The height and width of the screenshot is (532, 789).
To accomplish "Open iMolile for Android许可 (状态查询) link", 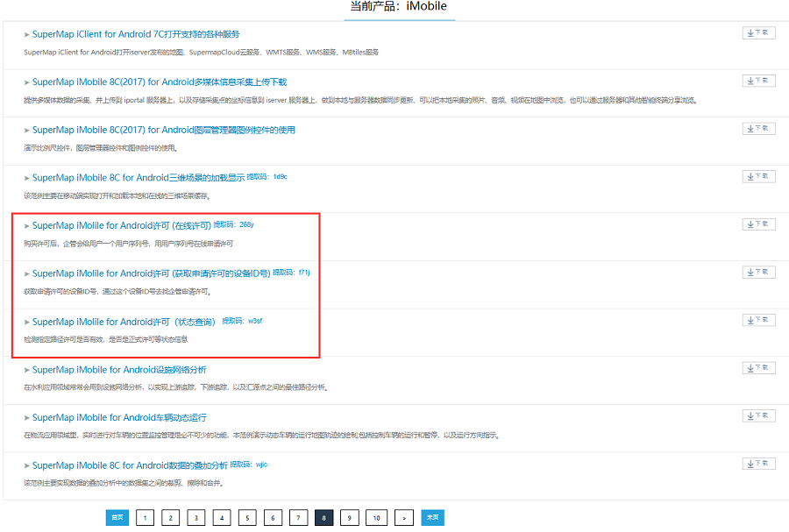I will click(124, 322).
